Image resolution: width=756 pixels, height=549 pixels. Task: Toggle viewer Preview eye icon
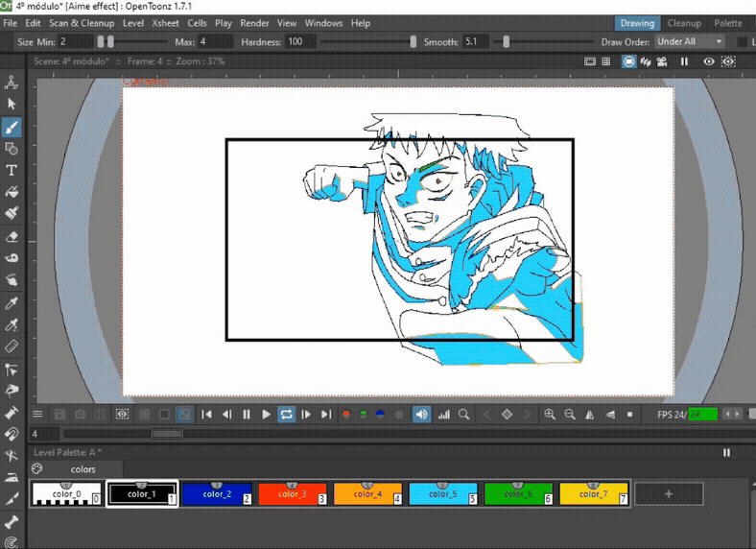coord(708,61)
